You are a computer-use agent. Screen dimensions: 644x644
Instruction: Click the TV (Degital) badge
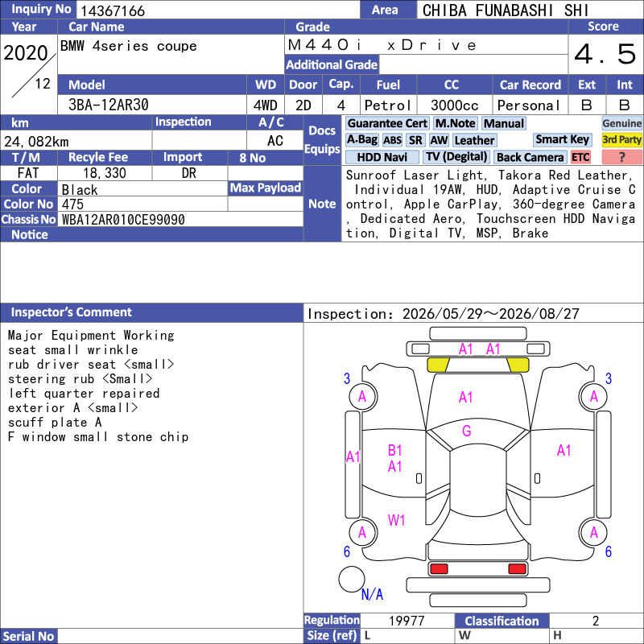coord(456,157)
